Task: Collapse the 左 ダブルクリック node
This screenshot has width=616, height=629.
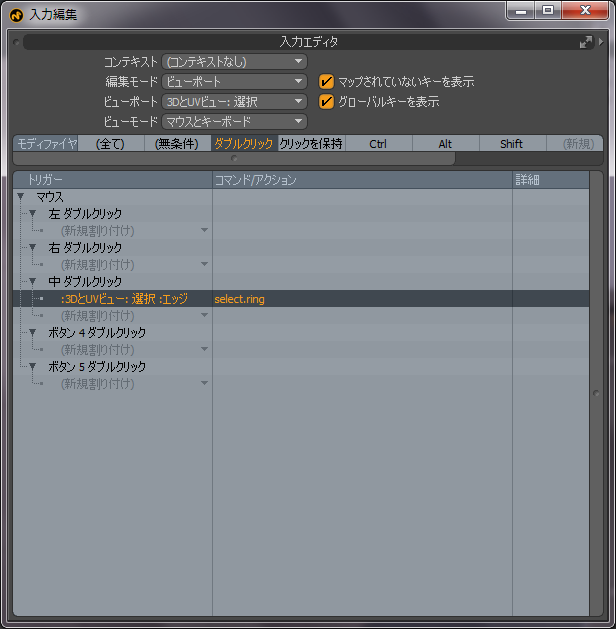Action: (x=33, y=213)
